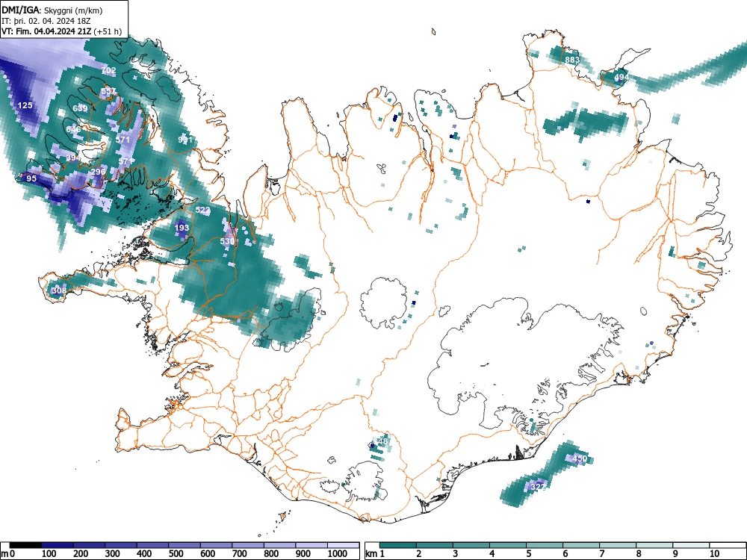The image size is (747, 560).
Task: Click the 193 visibility label
Action: (x=182, y=228)
